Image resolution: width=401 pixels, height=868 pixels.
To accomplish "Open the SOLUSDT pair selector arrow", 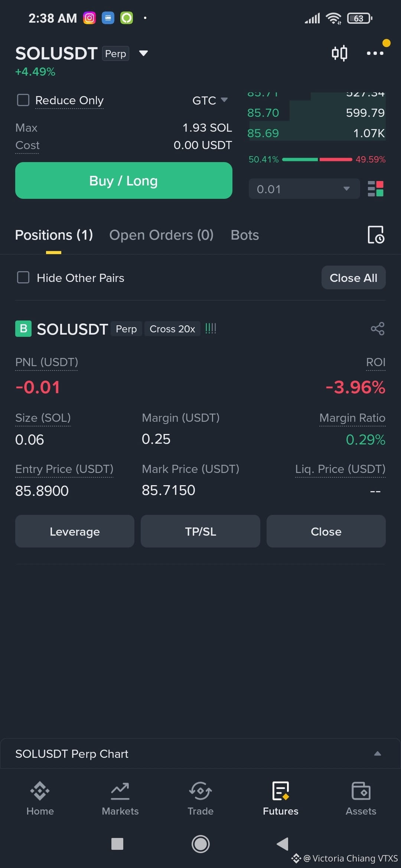I will pos(143,53).
